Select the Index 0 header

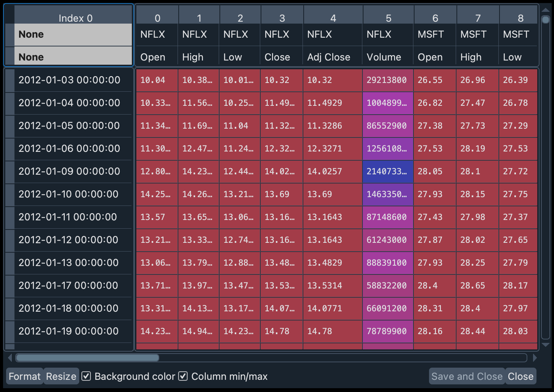pos(75,18)
